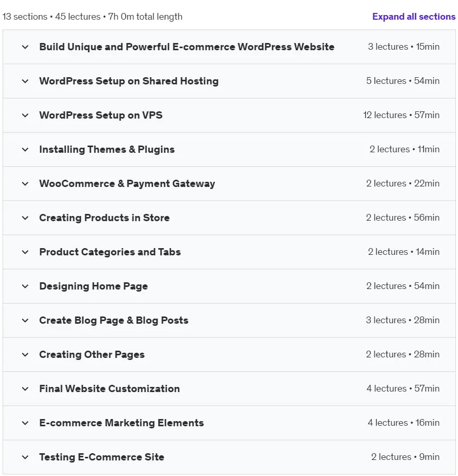Expand chevron beside WordPress Setup on VPS
The height and width of the screenshot is (476, 458).
click(25, 116)
